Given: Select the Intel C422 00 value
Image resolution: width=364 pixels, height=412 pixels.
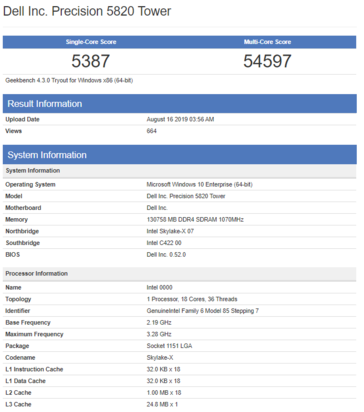Looking at the screenshot, I should point(164,243).
